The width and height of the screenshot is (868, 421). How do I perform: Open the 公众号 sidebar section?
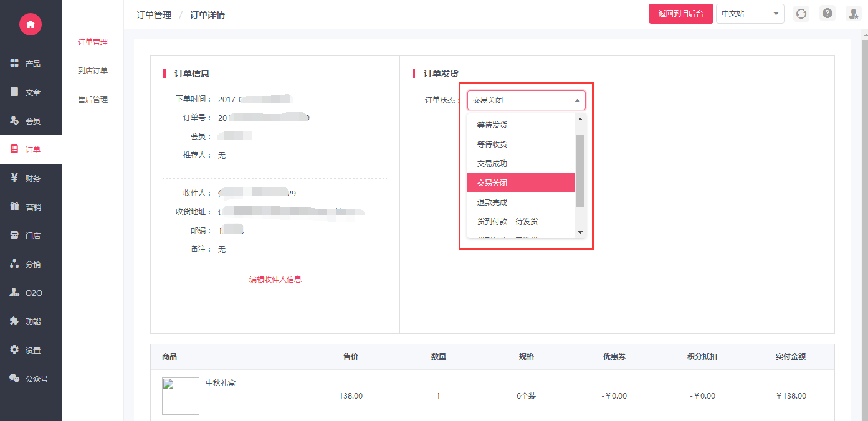(x=29, y=378)
